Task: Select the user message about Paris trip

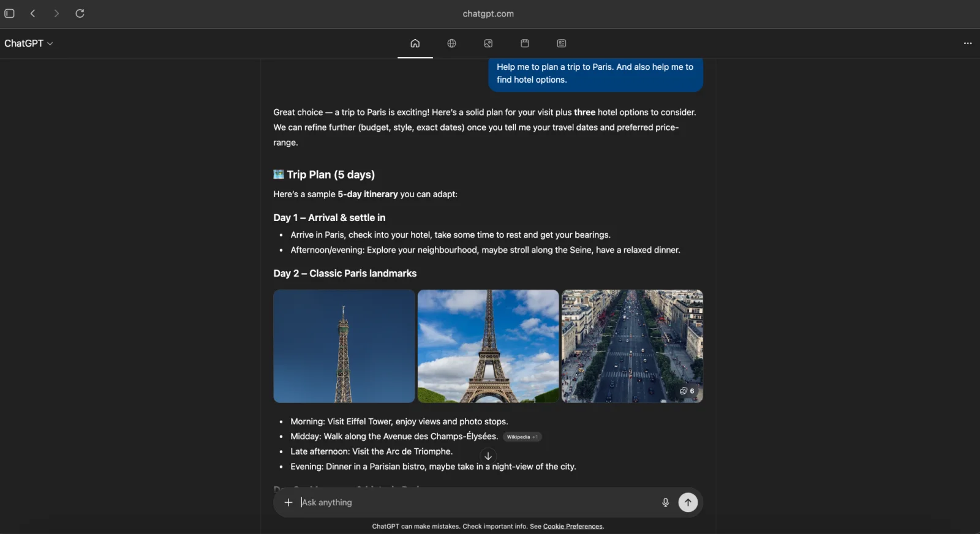Action: (x=595, y=73)
